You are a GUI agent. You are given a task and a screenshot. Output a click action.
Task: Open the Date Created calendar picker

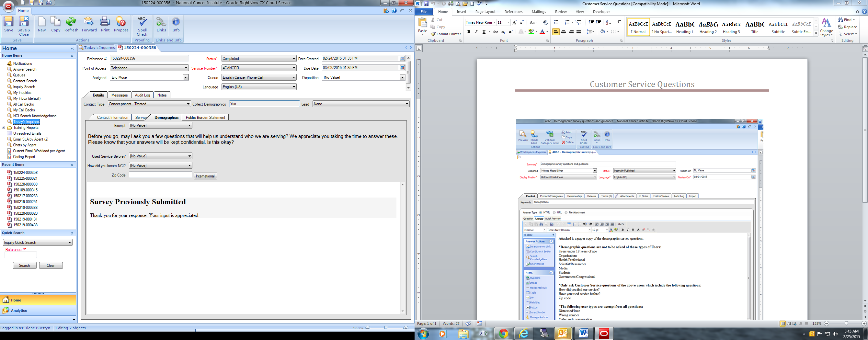coord(402,58)
